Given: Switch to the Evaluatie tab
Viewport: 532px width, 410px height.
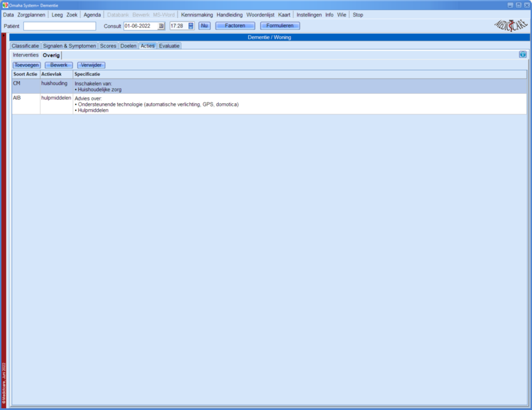Looking at the screenshot, I should pyautogui.click(x=169, y=46).
